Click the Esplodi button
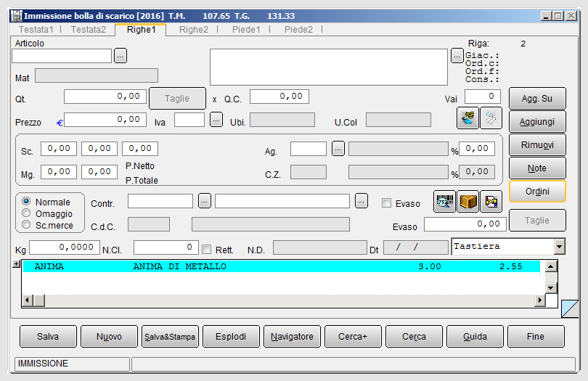 (231, 337)
